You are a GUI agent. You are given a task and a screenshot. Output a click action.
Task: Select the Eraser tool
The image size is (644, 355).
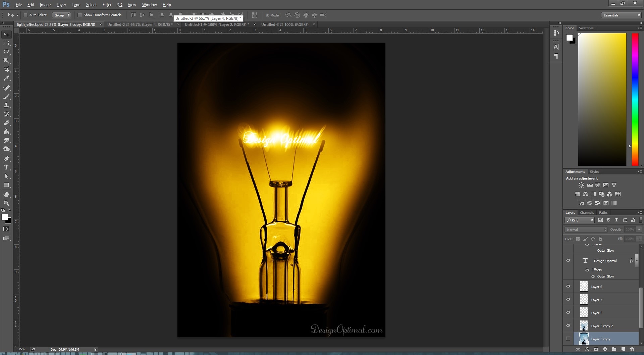(6, 123)
